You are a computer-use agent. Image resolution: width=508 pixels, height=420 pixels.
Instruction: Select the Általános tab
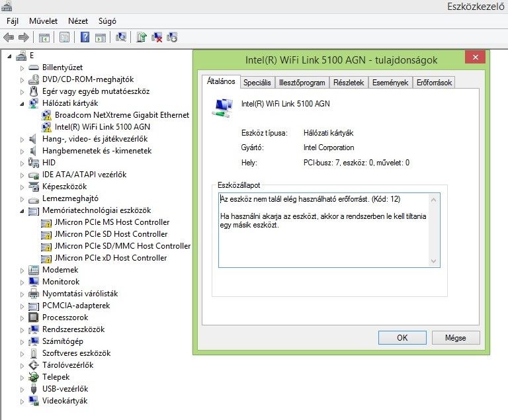click(221, 81)
